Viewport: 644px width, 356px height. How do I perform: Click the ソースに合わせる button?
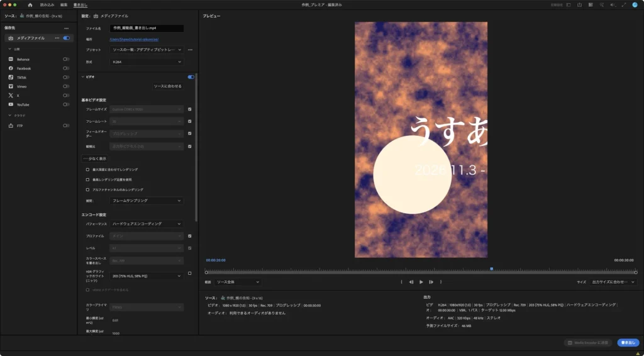point(167,86)
